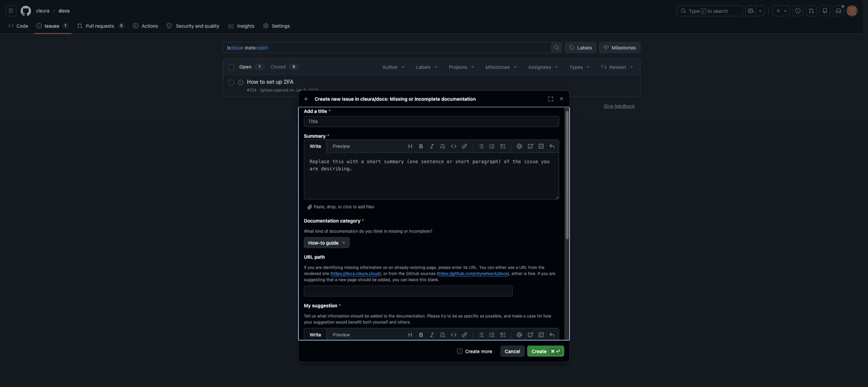Switch Summary editor to Preview tab
Screen dimensions: 868x387
point(341,147)
